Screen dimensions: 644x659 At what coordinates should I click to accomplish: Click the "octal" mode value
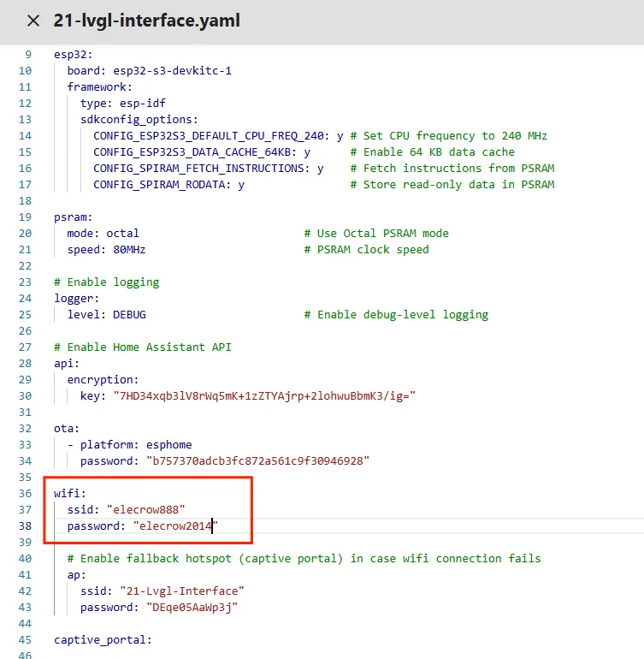pyautogui.click(x=122, y=233)
